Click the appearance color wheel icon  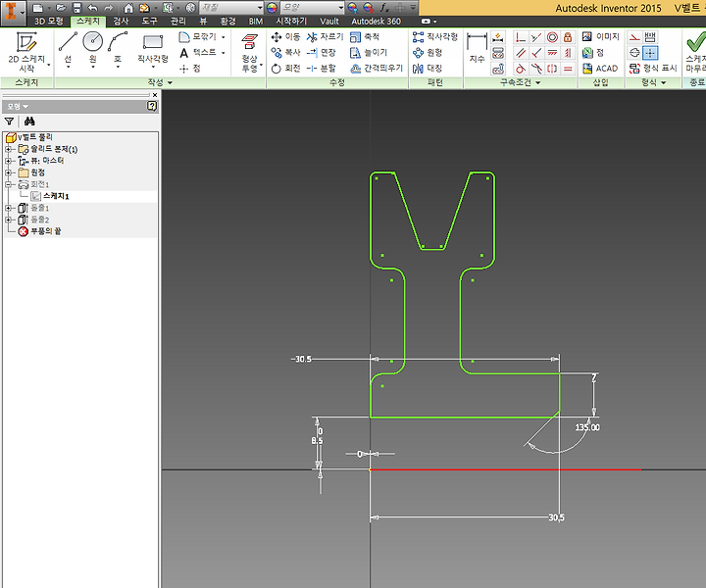(272, 8)
